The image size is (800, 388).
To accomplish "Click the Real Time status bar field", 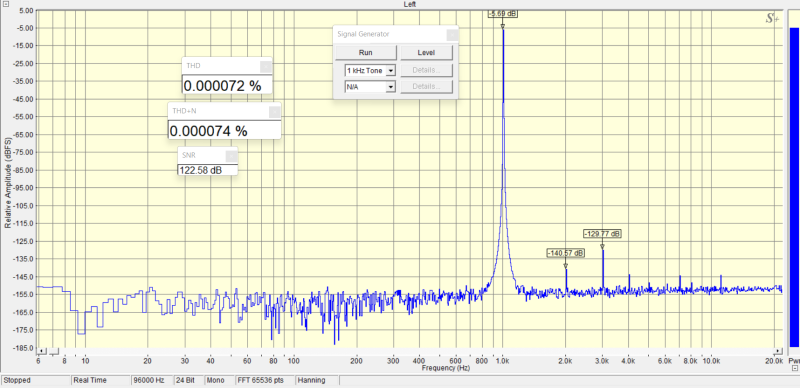I will click(x=100, y=380).
